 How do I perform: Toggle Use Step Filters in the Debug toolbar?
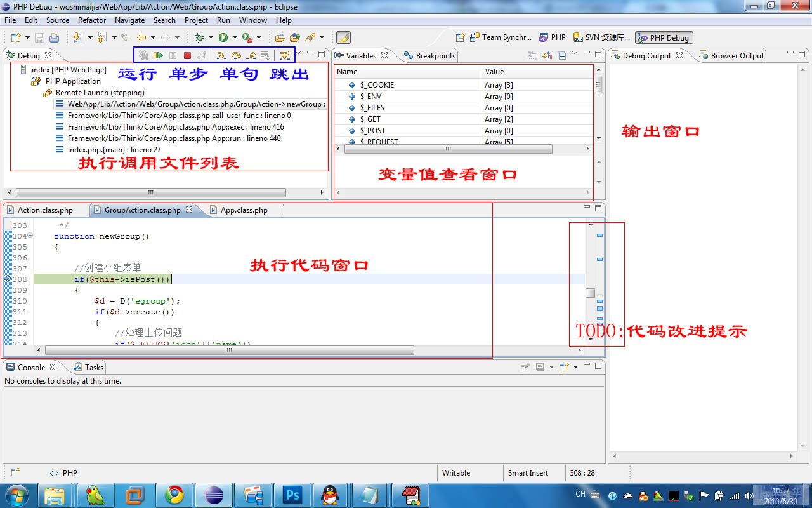click(285, 56)
